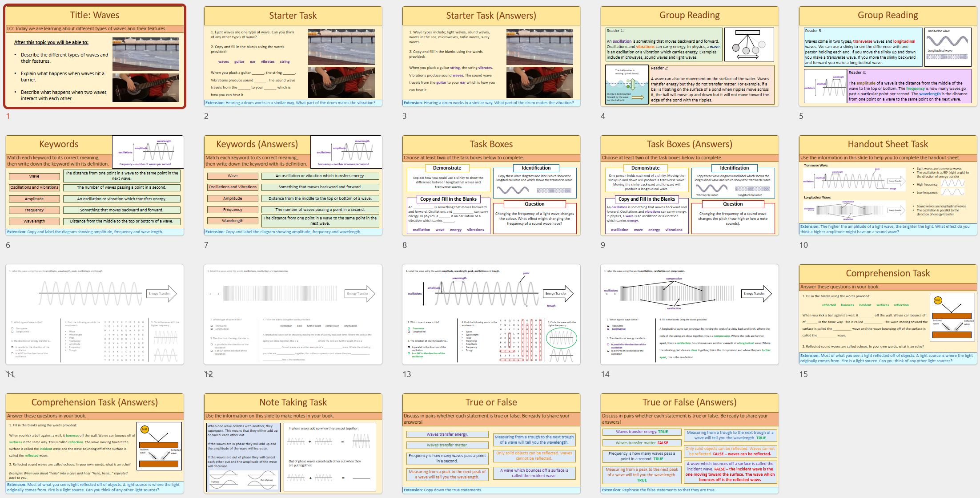Select slide 5 'Group Reading' with Reader 3
Viewport: 980px width, 498px height.
pyautogui.click(x=888, y=57)
